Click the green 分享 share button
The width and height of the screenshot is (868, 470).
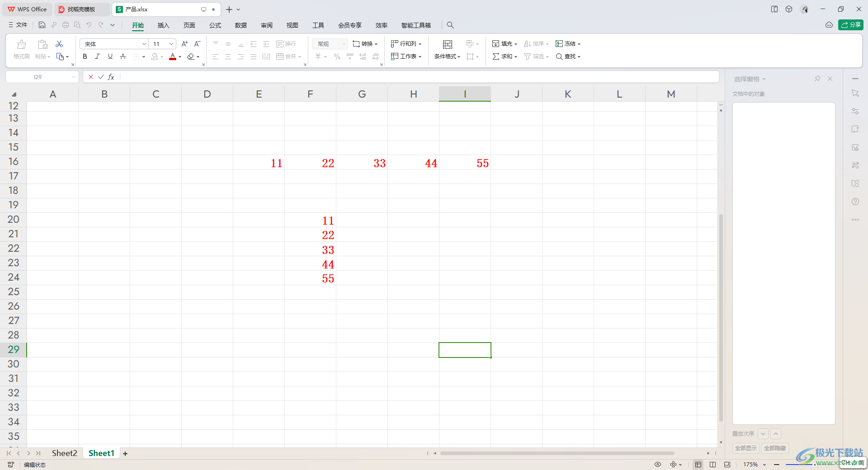pos(850,25)
